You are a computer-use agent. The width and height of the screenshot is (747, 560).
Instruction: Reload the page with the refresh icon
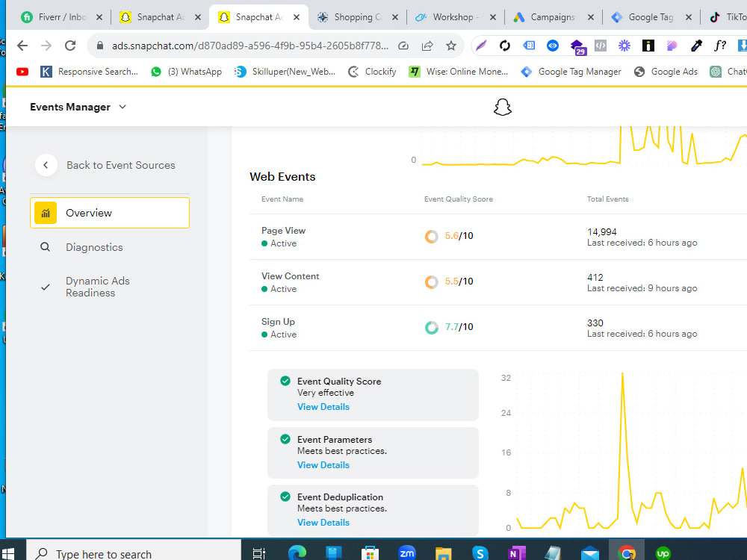pos(69,46)
